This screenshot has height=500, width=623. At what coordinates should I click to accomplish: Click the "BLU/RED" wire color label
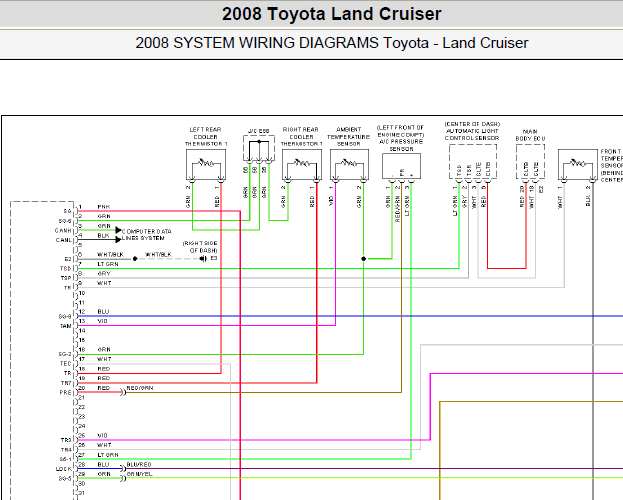pos(139,465)
